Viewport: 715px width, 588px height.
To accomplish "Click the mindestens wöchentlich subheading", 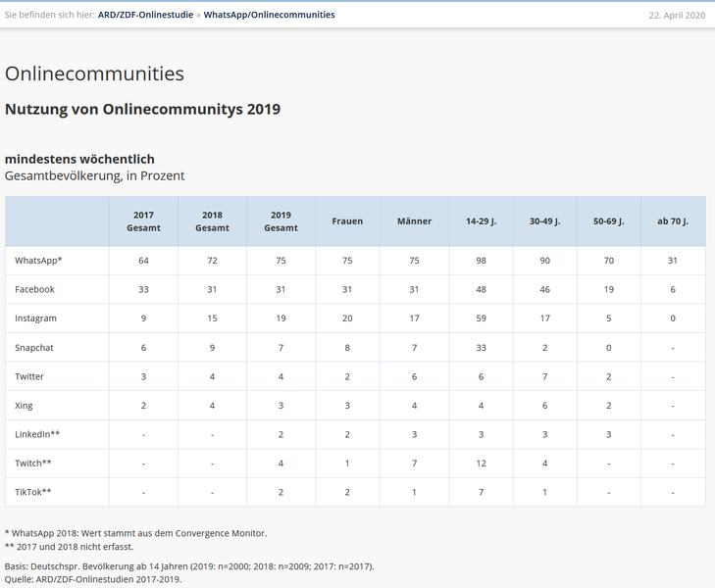I will tap(79, 159).
